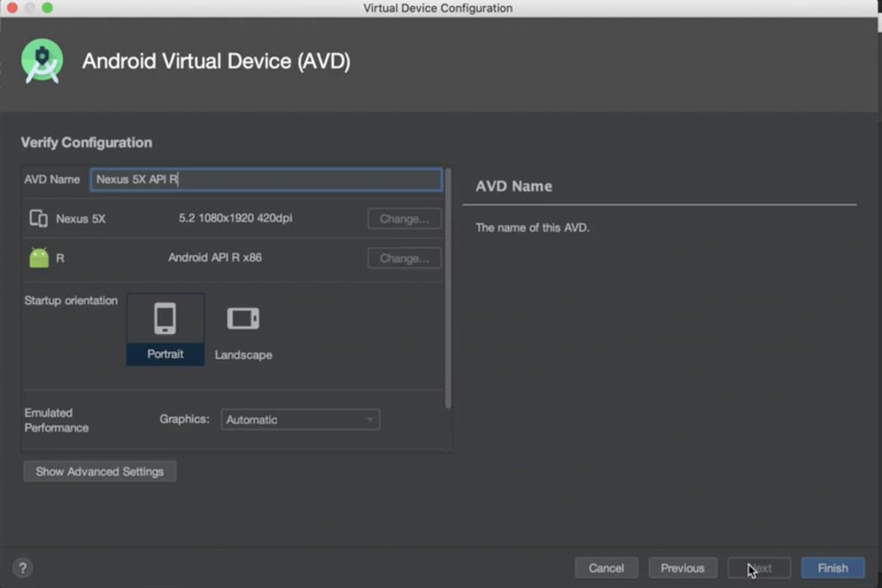882x588 pixels.
Task: Focus the AVD Name input field
Action: click(x=266, y=179)
